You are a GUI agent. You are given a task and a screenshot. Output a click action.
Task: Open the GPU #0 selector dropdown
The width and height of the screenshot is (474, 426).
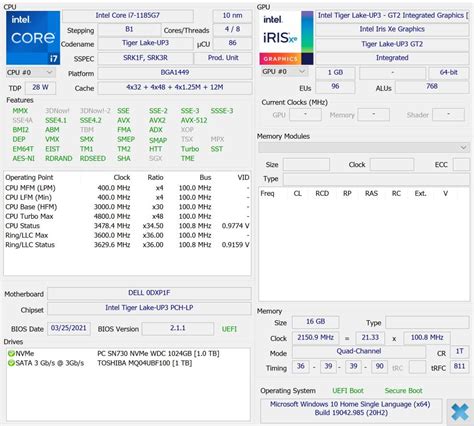coord(284,72)
